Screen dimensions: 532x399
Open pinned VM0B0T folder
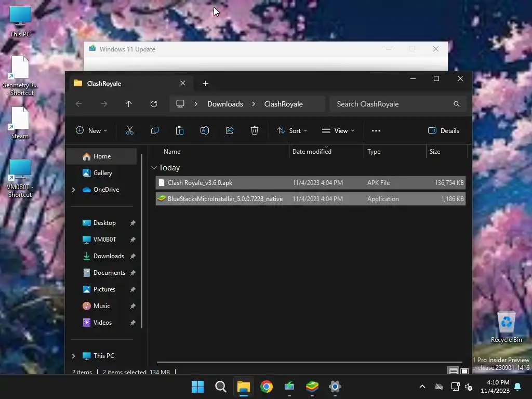tap(104, 240)
